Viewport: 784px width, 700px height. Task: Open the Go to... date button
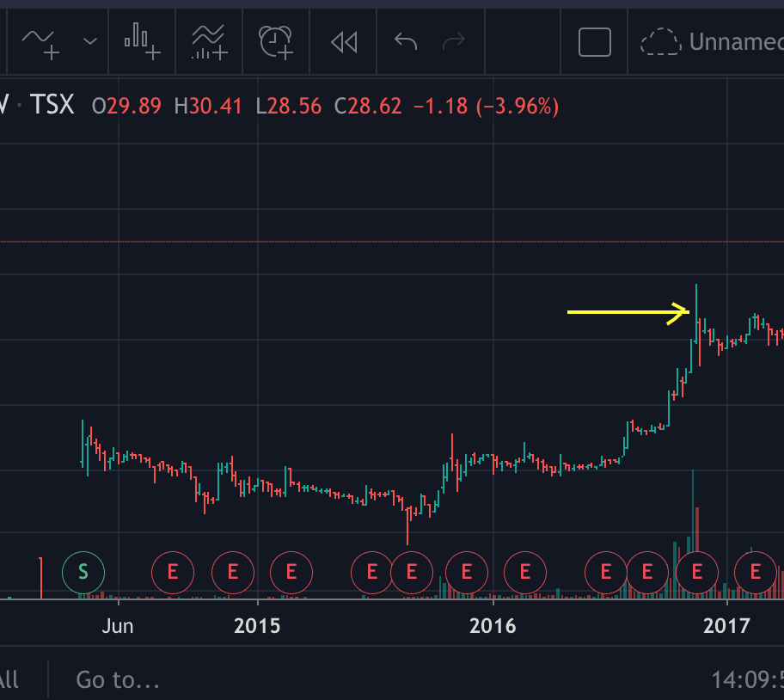pyautogui.click(x=118, y=680)
